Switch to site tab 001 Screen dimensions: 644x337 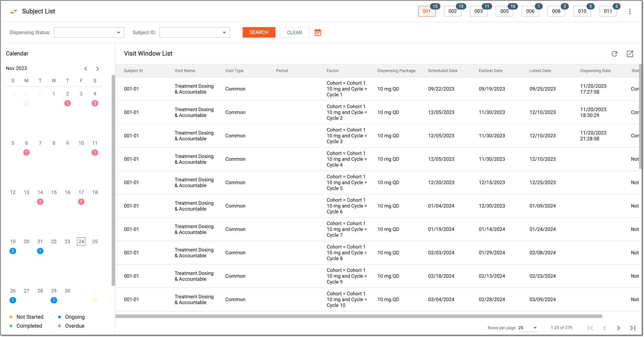pos(427,11)
